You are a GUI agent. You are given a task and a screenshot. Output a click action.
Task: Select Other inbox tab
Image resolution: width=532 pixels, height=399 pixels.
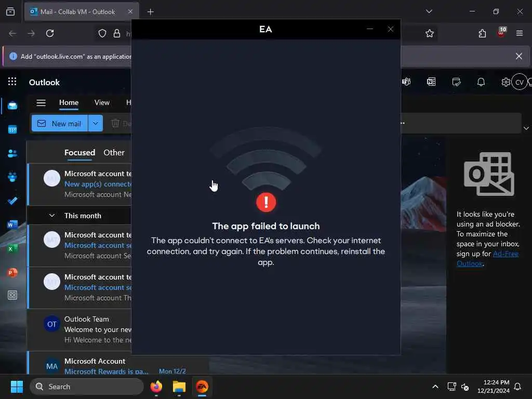point(114,153)
